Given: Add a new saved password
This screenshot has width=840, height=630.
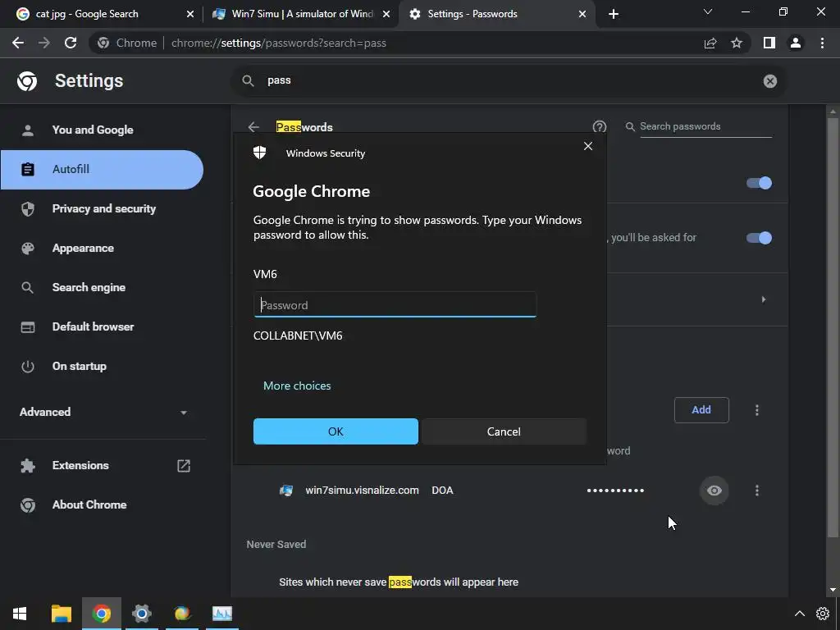Looking at the screenshot, I should [x=701, y=410].
